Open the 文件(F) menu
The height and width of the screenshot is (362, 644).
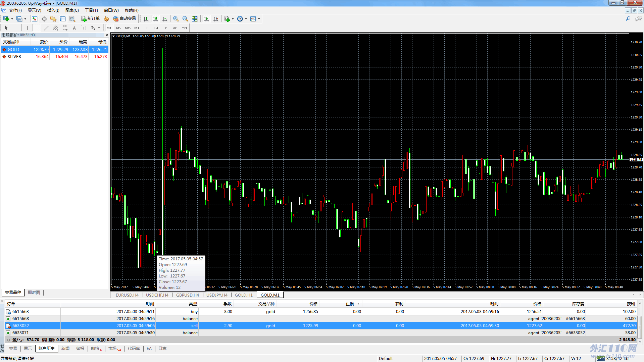[x=15, y=10]
